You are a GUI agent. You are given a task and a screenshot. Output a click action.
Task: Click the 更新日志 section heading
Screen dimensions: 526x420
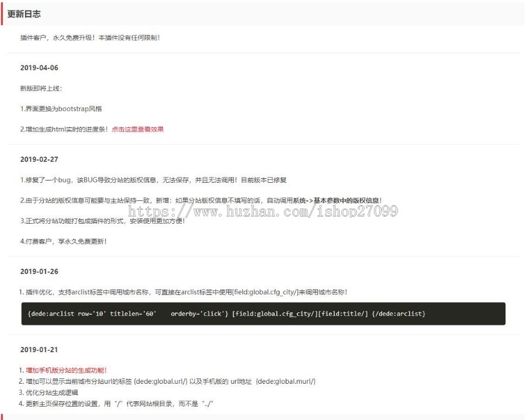[24, 14]
